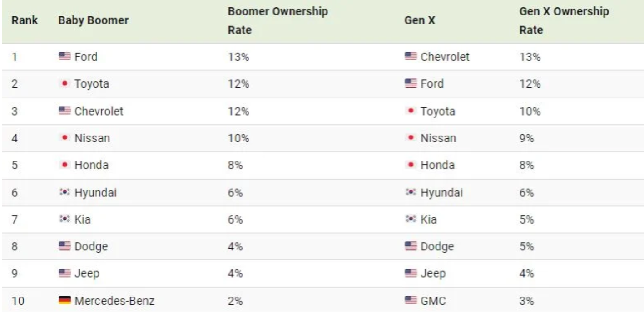Click the 2% ownership rate cell

pyautogui.click(x=235, y=300)
